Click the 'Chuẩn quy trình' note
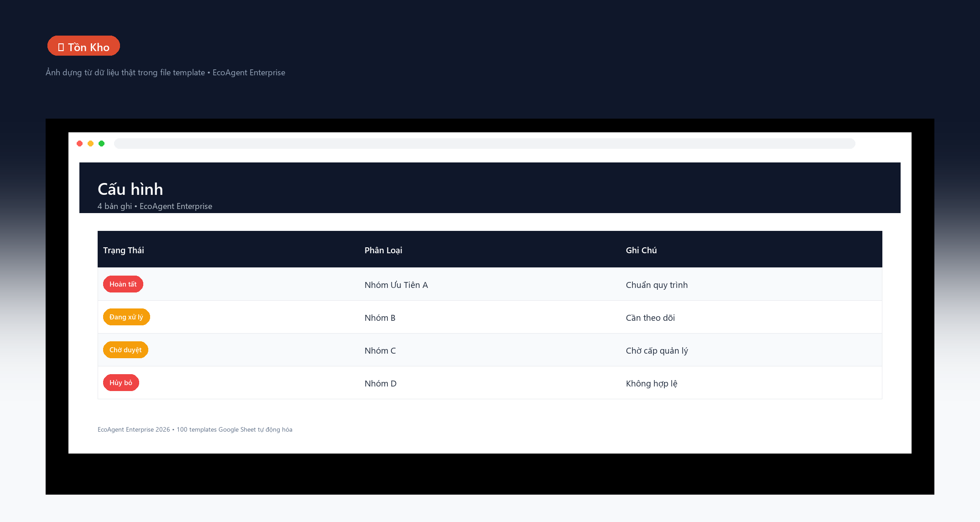 point(657,285)
